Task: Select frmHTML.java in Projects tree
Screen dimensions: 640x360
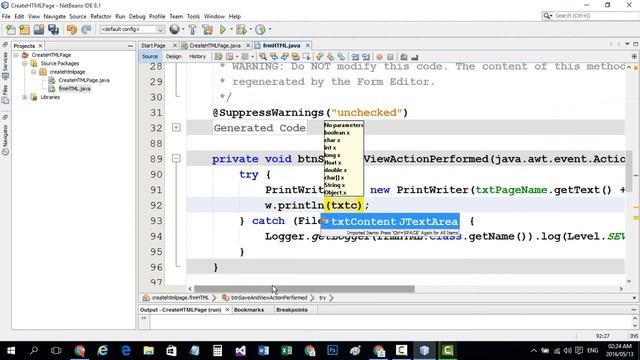Action: (75, 89)
